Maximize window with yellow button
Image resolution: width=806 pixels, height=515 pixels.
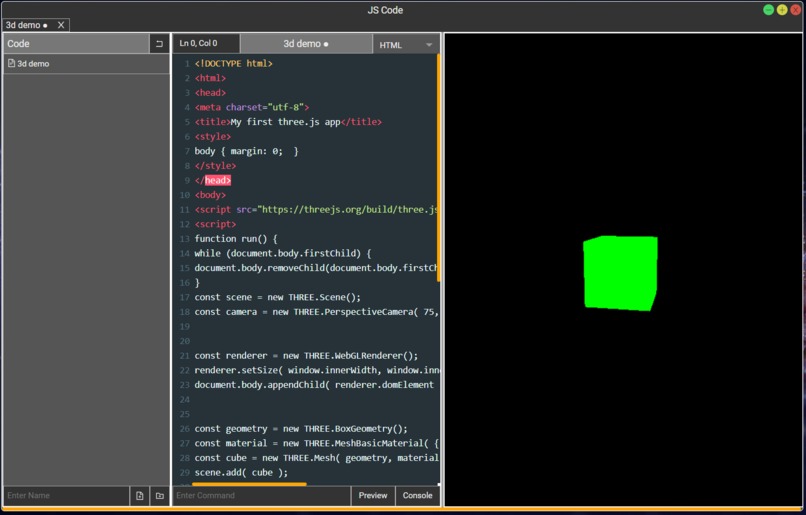tap(782, 10)
